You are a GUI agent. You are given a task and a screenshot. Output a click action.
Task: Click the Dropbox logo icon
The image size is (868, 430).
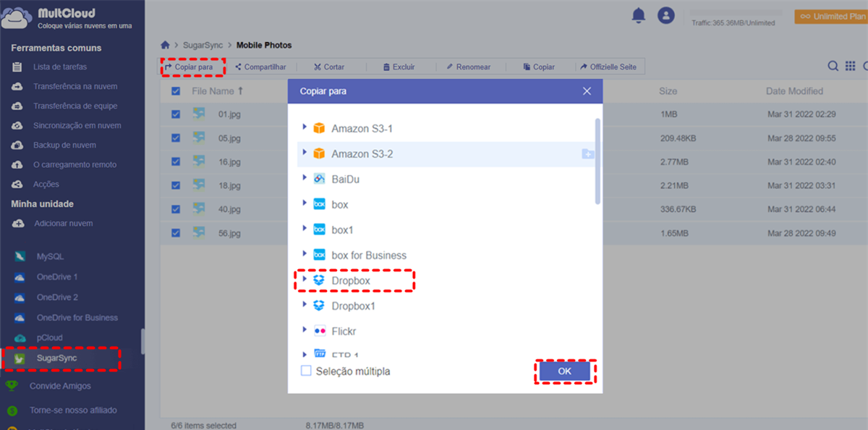coord(319,280)
